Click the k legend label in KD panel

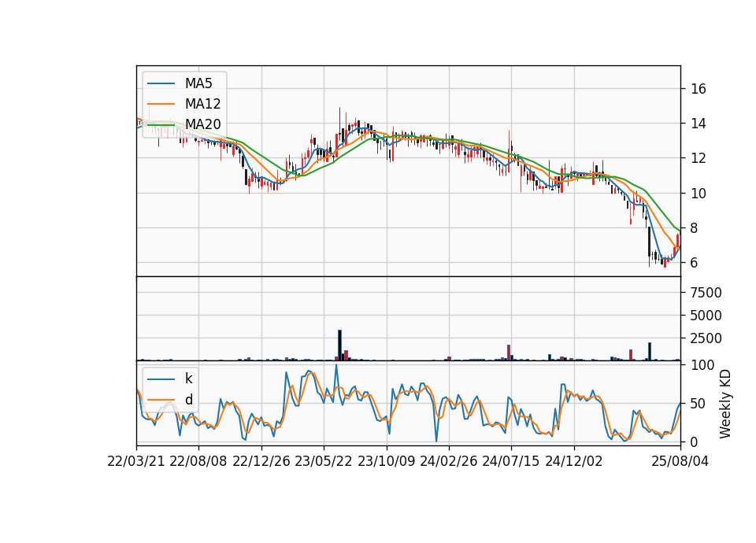tap(188, 379)
